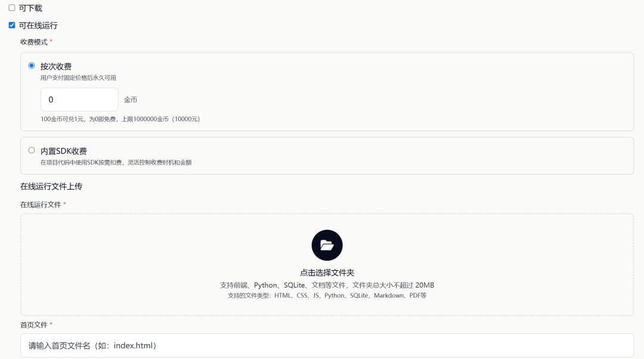The height and width of the screenshot is (359, 644).
Task: Click the 在线运行文件上传 heading
Action: [51, 187]
